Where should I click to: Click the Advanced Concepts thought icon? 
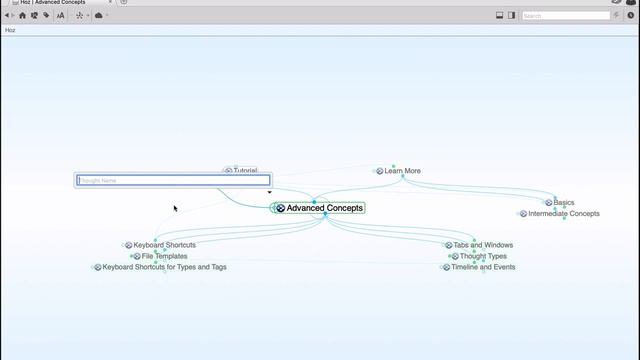pyautogui.click(x=280, y=208)
